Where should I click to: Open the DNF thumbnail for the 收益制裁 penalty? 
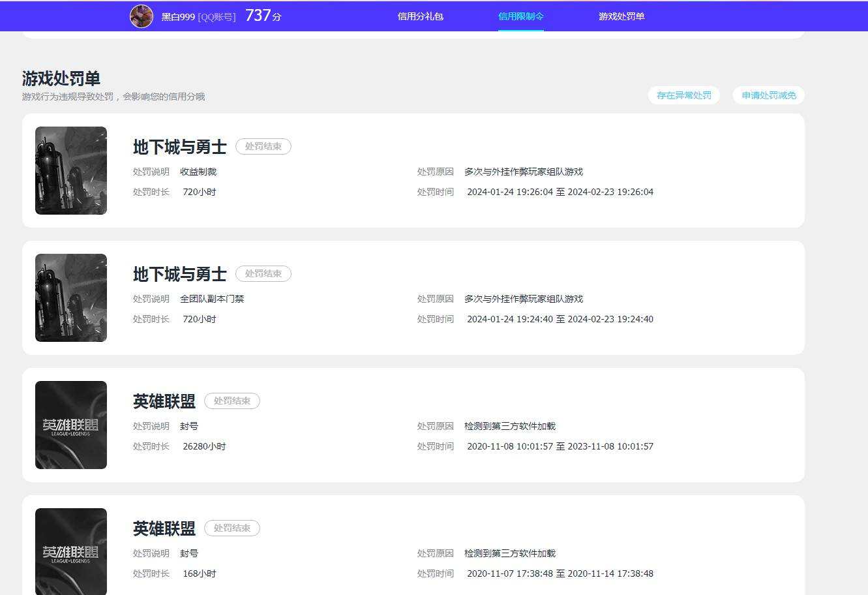(71, 170)
